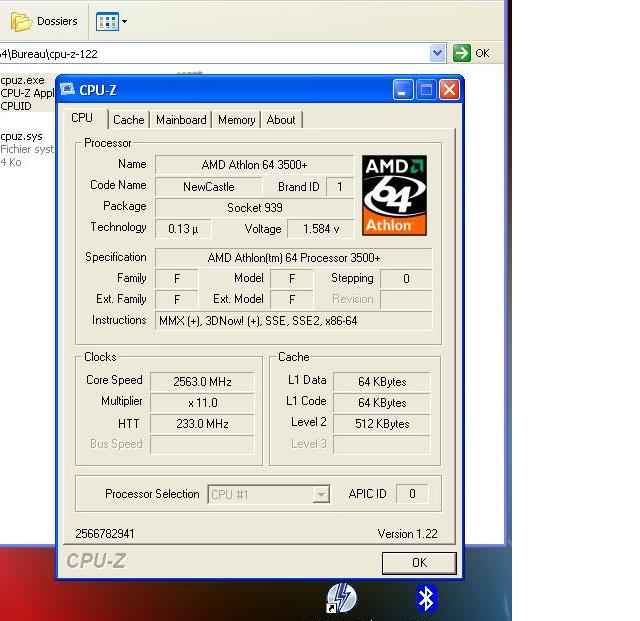Maximize the CPU-Z window
Image resolution: width=640 pixels, height=621 pixels.
click(426, 90)
